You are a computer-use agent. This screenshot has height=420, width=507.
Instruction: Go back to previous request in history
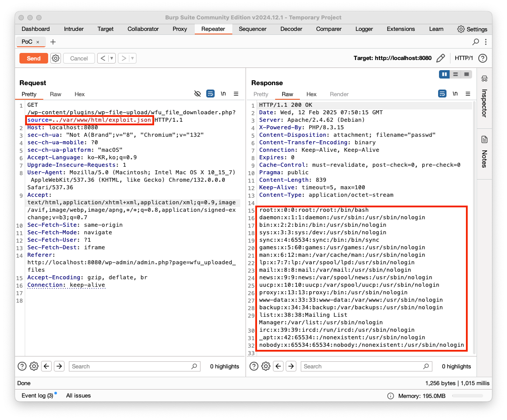(x=103, y=58)
